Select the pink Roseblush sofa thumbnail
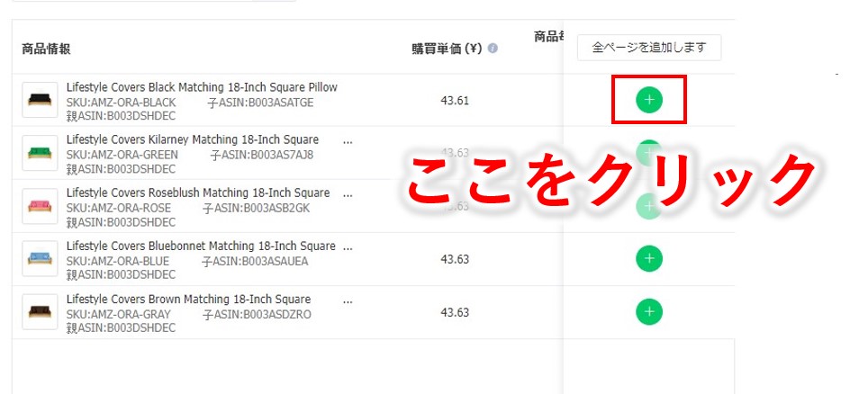 point(40,206)
